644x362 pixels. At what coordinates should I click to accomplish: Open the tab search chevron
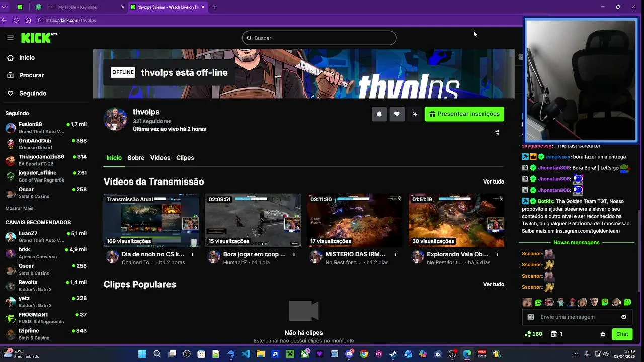4,7
